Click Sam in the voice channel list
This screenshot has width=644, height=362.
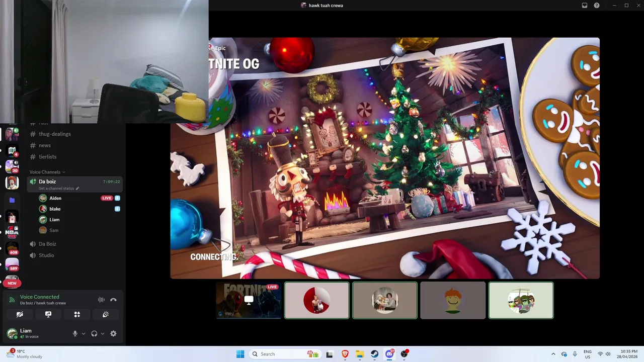click(54, 230)
